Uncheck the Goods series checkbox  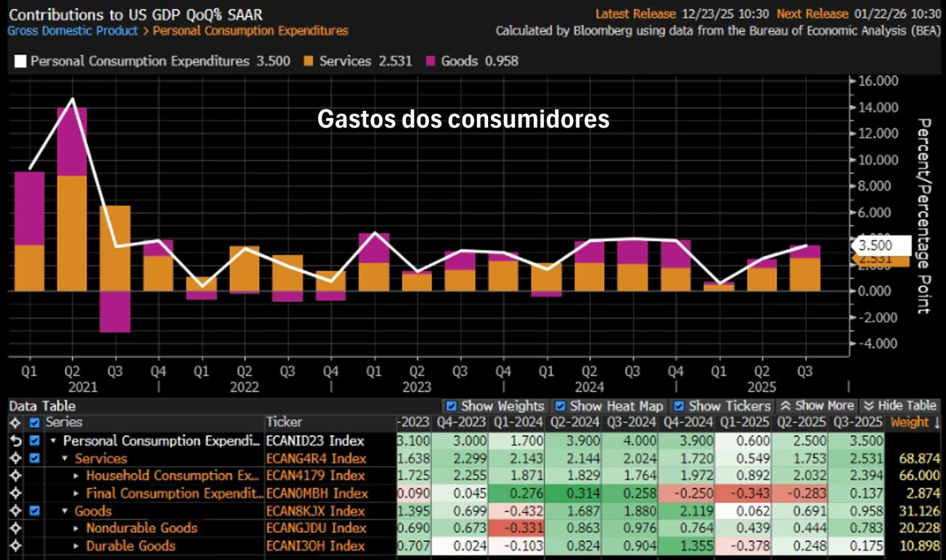point(34,511)
